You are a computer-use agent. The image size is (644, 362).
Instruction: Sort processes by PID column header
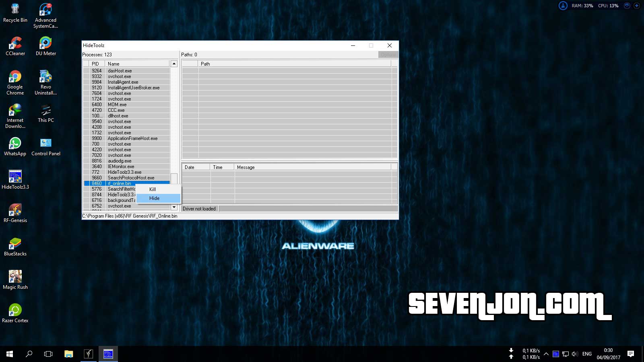[x=97, y=64]
